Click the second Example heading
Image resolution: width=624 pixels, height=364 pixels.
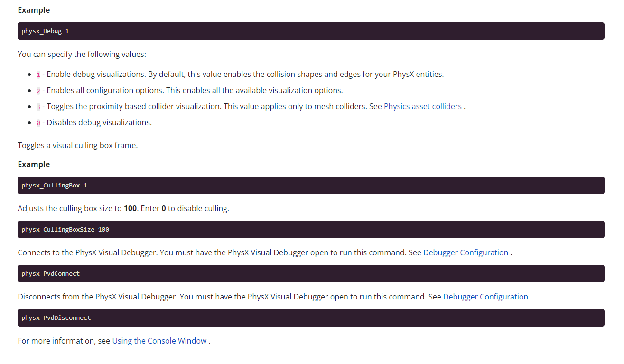tap(33, 164)
